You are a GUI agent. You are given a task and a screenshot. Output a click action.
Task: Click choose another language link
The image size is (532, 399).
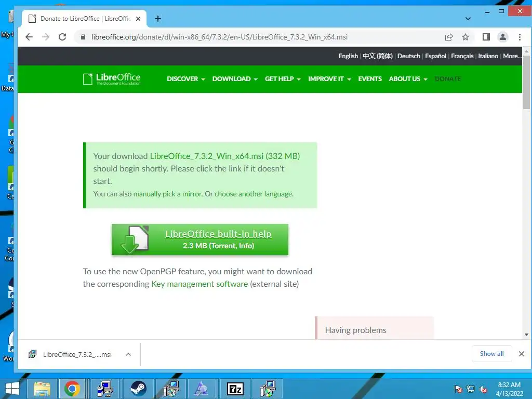click(254, 194)
